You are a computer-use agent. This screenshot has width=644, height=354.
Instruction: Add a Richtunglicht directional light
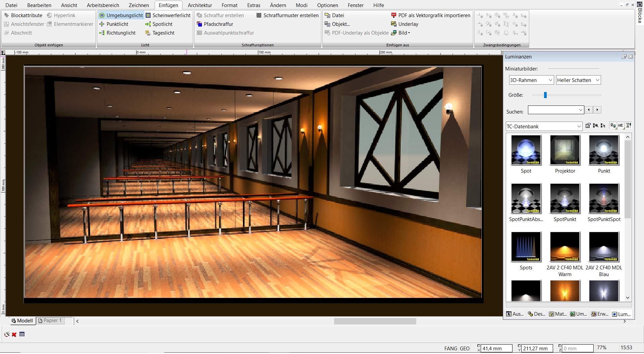tap(117, 33)
